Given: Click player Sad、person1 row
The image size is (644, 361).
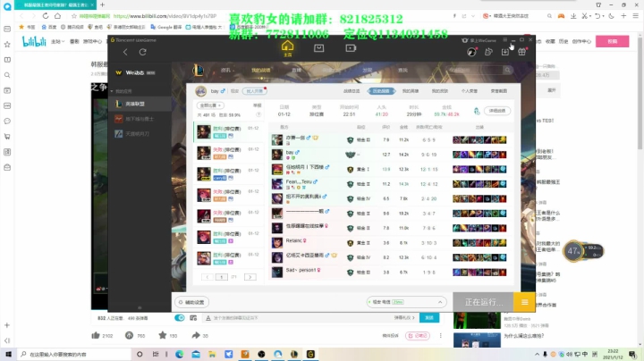Looking at the screenshot, I should (x=390, y=272).
